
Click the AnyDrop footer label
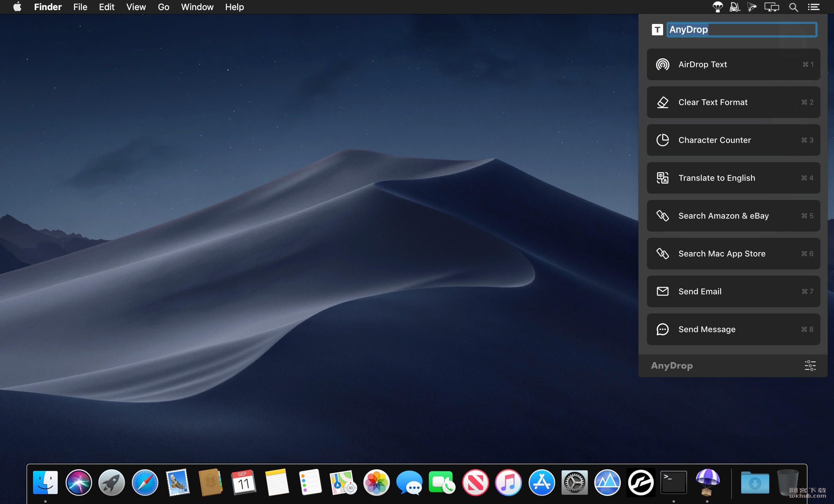[x=672, y=366]
